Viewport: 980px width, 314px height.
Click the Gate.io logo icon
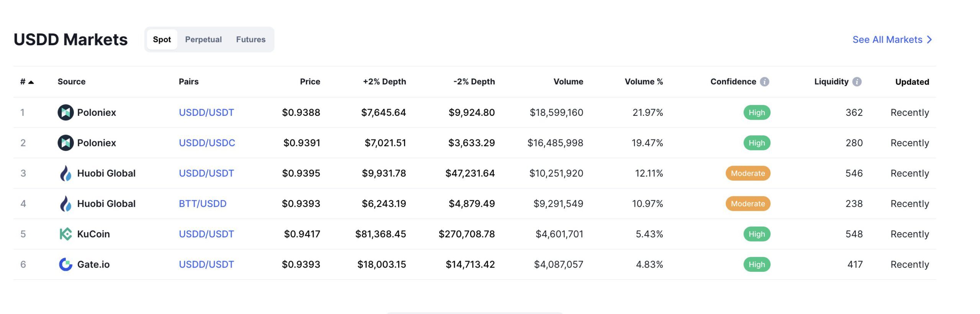pyautogui.click(x=65, y=264)
